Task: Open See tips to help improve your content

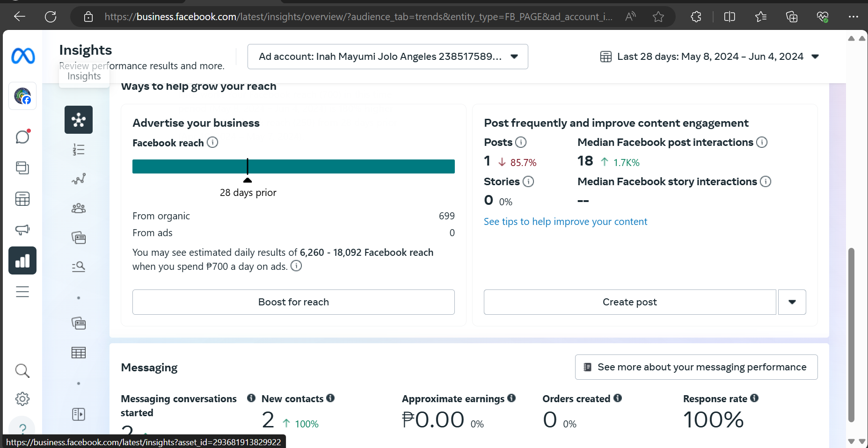Action: tap(565, 222)
